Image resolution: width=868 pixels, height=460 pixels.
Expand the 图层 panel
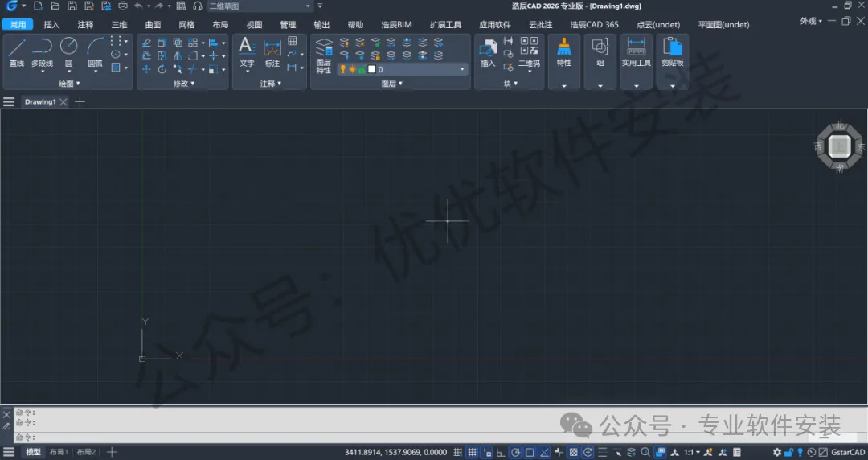coord(392,84)
